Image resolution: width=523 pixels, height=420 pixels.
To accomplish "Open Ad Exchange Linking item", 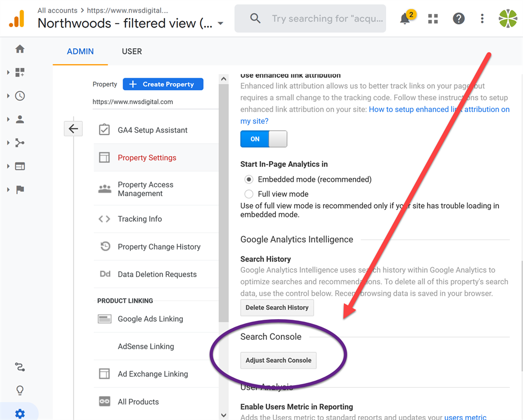I will (156, 374).
